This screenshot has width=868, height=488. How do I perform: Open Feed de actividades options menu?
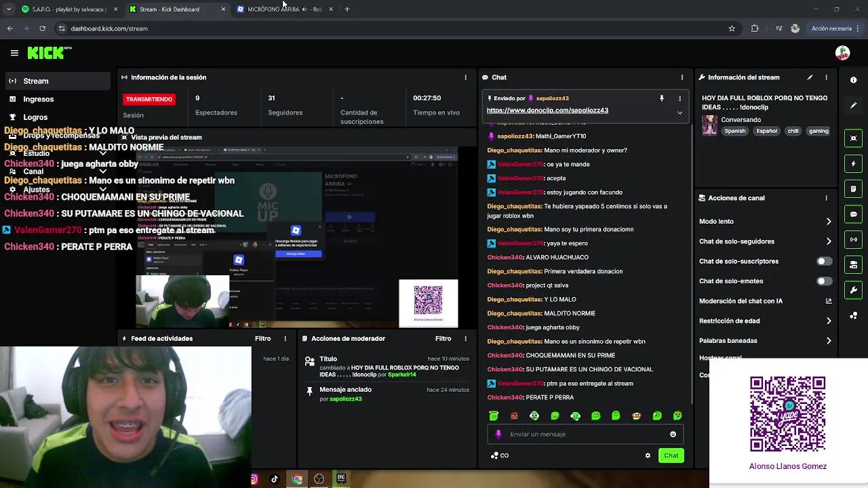[x=285, y=338]
